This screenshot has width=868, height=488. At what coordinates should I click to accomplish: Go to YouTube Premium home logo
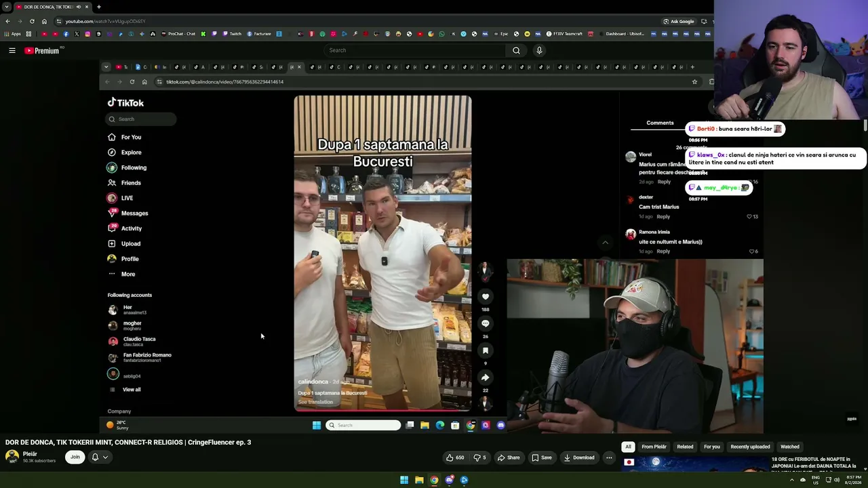[42, 50]
